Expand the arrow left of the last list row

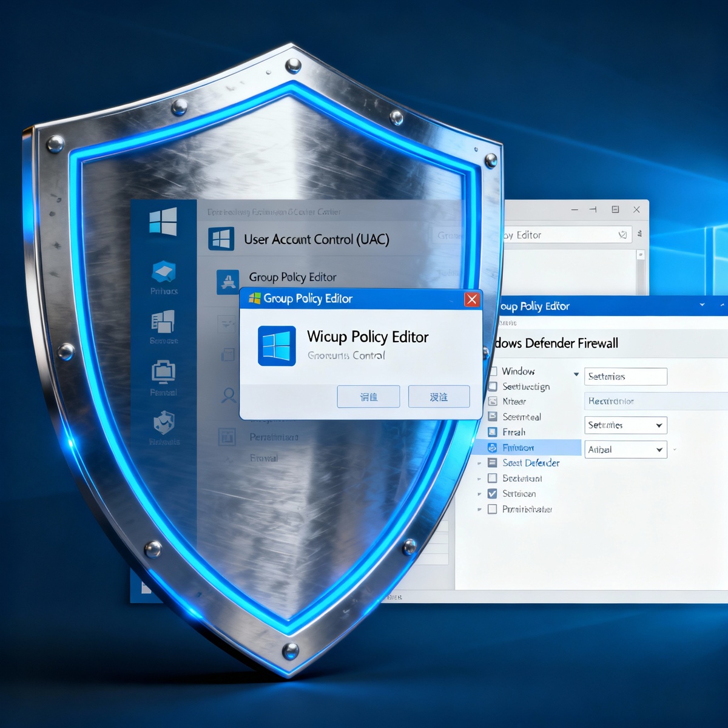tap(479, 510)
